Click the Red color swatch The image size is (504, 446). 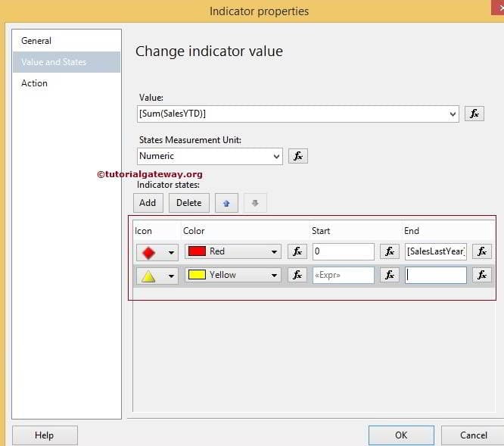(197, 251)
